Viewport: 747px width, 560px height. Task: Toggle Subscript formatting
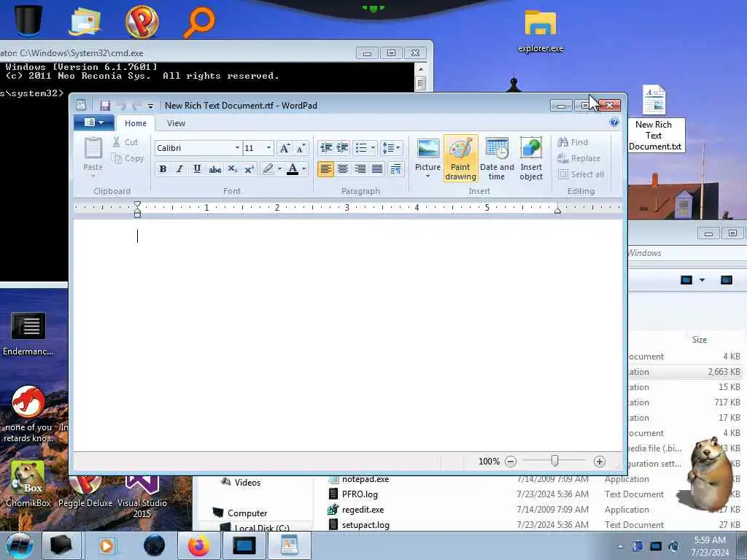coord(232,169)
